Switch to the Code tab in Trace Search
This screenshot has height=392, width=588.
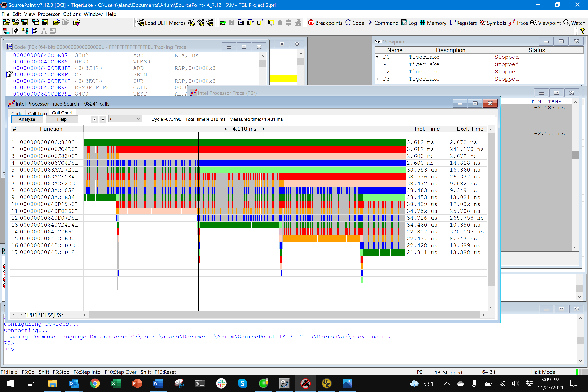coord(17,113)
